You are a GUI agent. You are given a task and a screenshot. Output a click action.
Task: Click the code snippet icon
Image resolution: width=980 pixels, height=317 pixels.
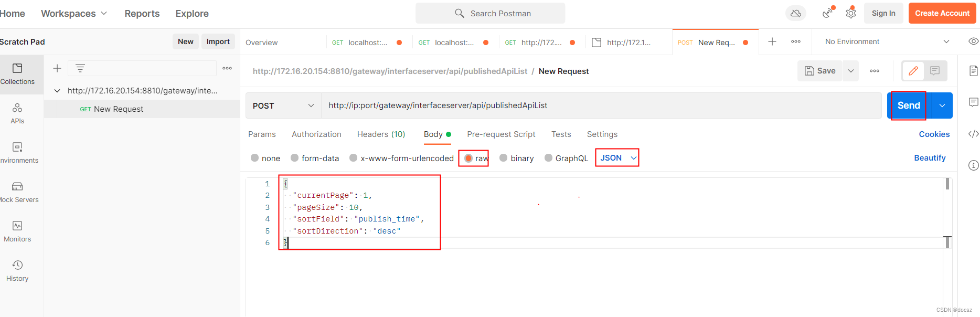point(973,134)
